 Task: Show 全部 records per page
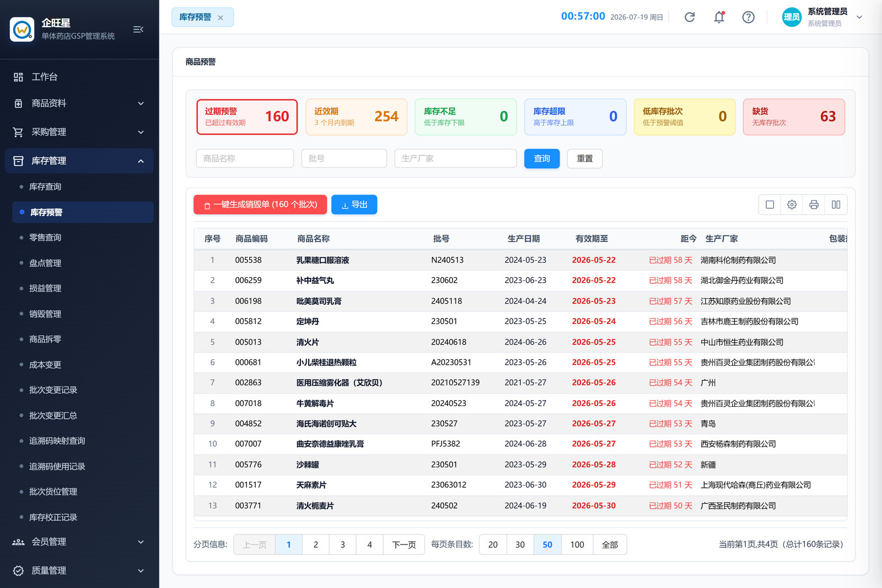click(x=610, y=545)
